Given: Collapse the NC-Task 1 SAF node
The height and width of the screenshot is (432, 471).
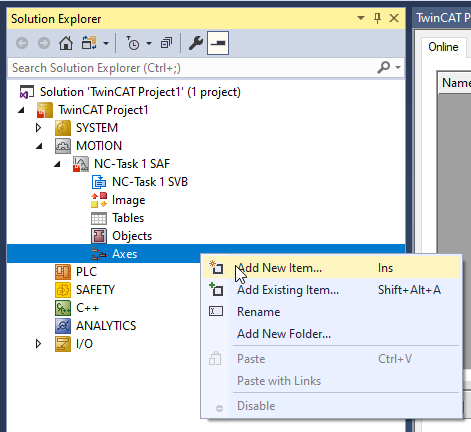Looking at the screenshot, I should click(x=57, y=164).
